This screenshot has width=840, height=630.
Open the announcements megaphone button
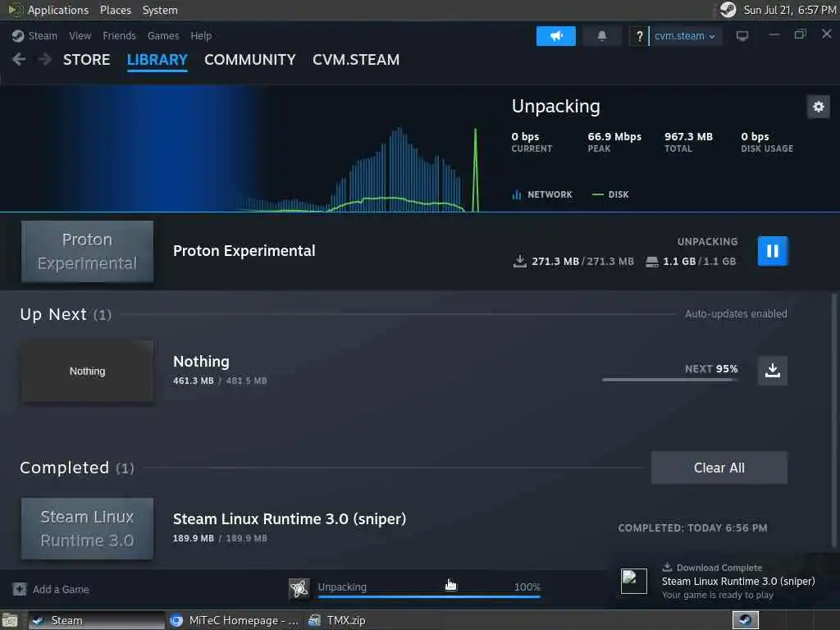click(555, 36)
